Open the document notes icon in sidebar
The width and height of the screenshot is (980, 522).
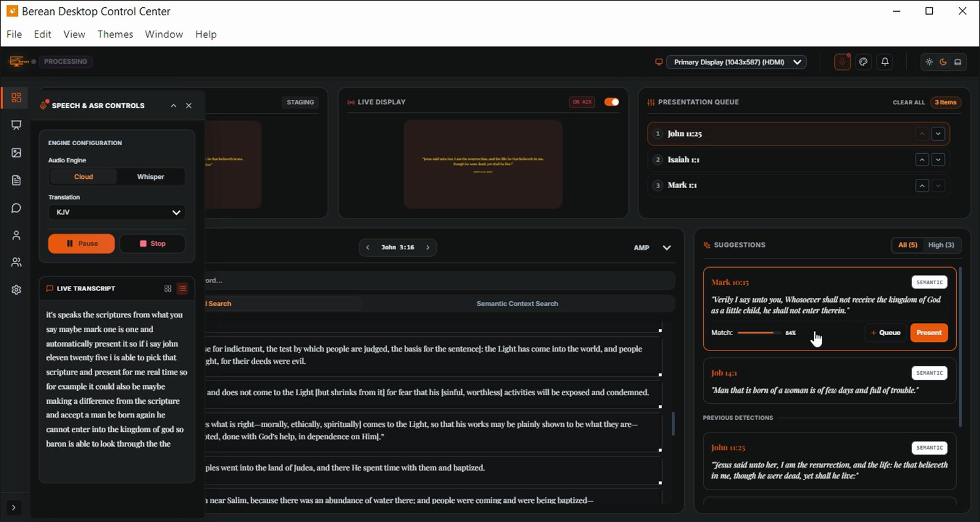click(x=17, y=180)
